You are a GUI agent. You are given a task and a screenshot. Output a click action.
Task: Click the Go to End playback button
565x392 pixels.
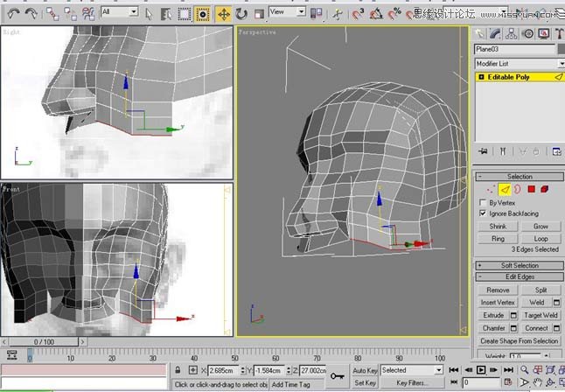point(508,369)
